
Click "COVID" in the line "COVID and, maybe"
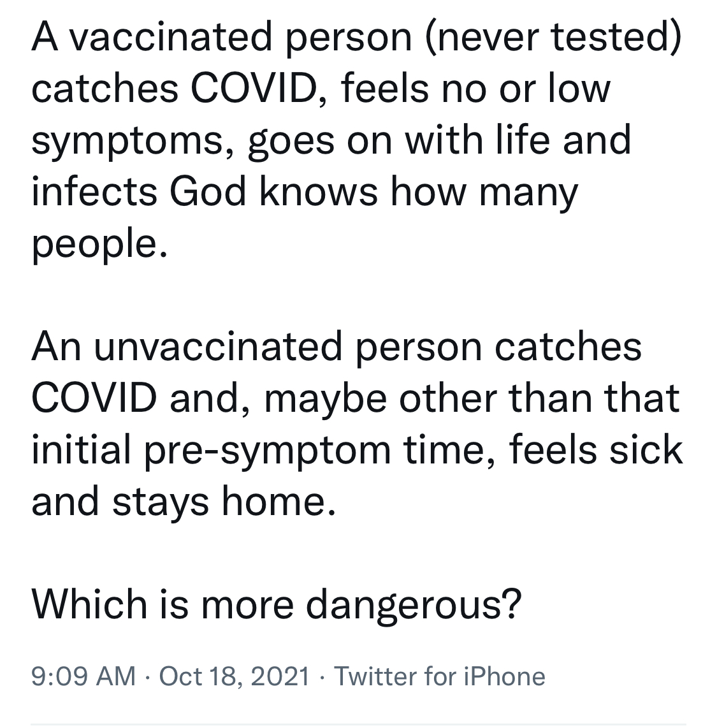(x=94, y=398)
